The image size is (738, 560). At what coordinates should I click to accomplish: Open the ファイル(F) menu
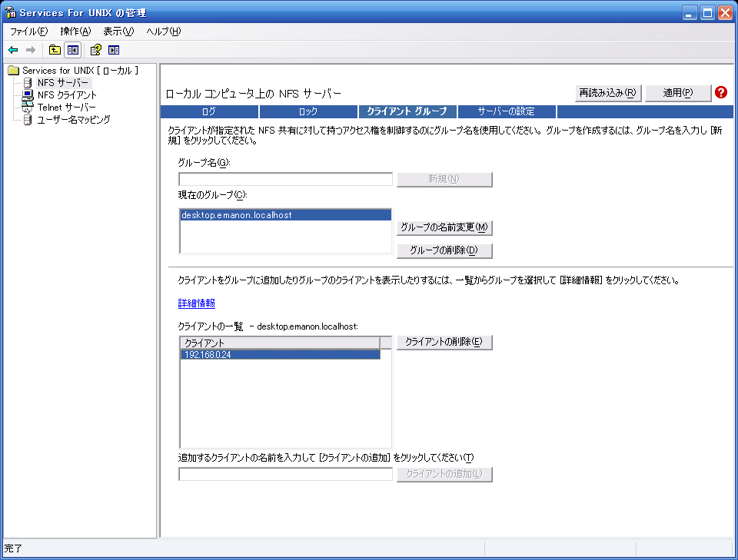[x=28, y=31]
